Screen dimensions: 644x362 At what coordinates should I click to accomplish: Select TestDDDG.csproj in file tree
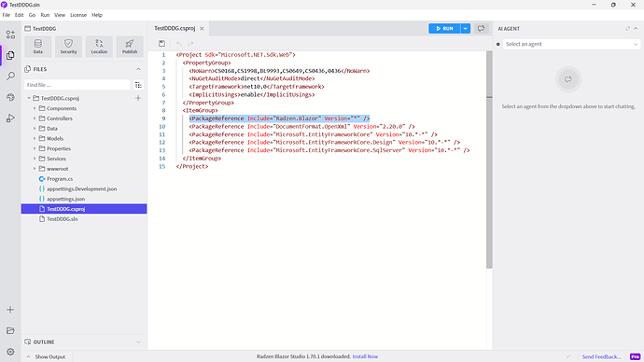pos(84,209)
